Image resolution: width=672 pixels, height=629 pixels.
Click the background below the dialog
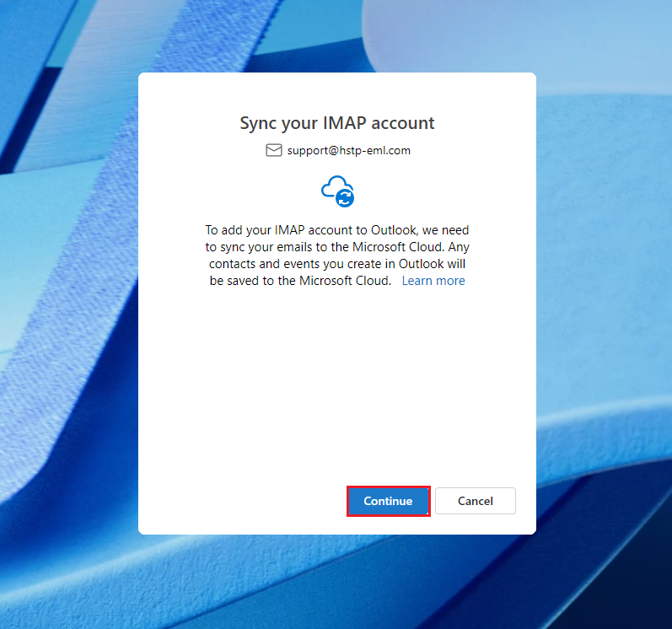coord(336,582)
